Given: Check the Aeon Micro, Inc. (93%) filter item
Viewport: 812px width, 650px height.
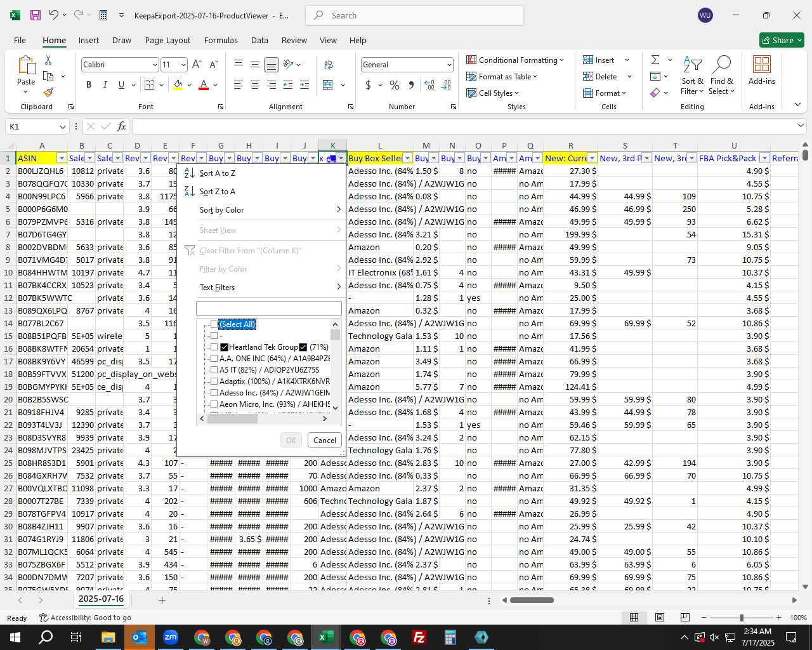Looking at the screenshot, I should [x=214, y=404].
